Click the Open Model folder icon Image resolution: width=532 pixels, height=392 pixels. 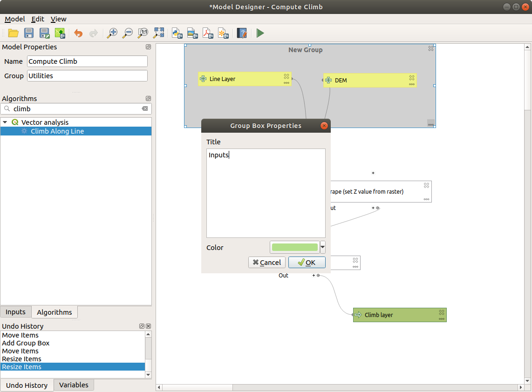coord(13,33)
